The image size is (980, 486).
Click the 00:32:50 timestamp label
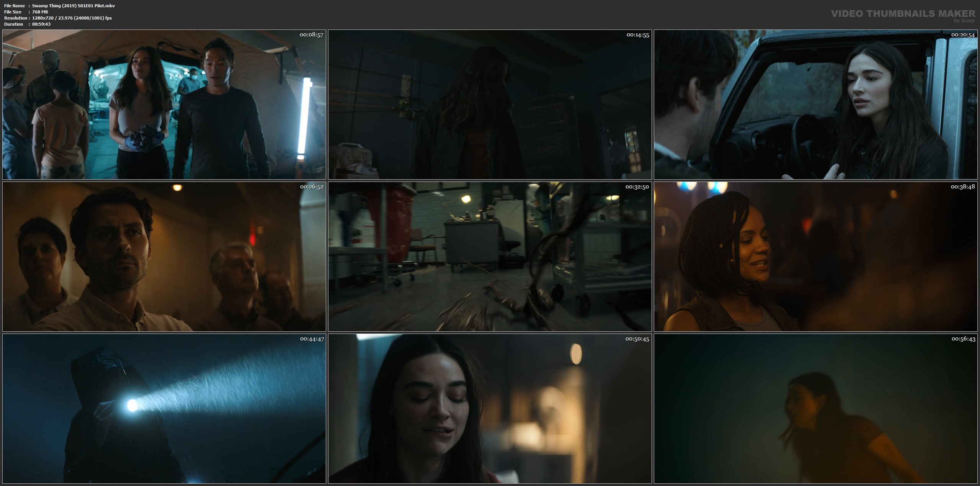point(637,187)
